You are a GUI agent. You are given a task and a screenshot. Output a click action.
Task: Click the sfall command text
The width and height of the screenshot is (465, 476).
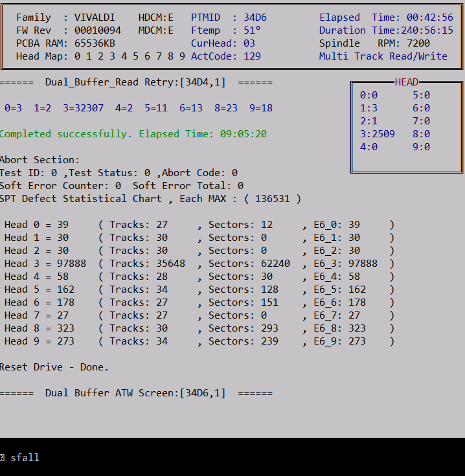coord(25,458)
